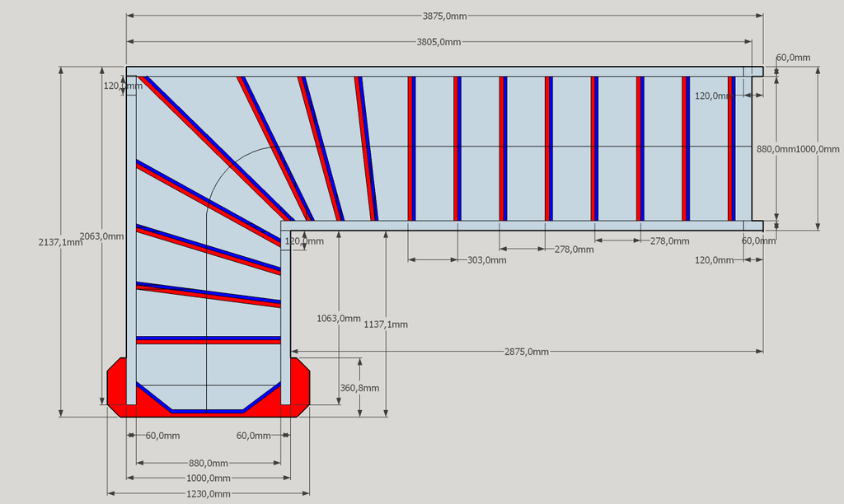844x504 pixels.
Task: Select the 1137,1mm dimension text
Action: [386, 324]
